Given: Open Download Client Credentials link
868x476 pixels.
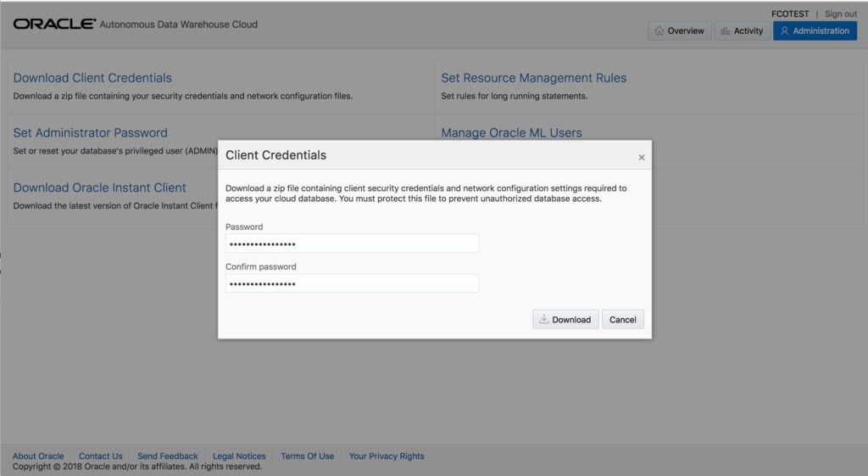Looking at the screenshot, I should pyautogui.click(x=92, y=78).
